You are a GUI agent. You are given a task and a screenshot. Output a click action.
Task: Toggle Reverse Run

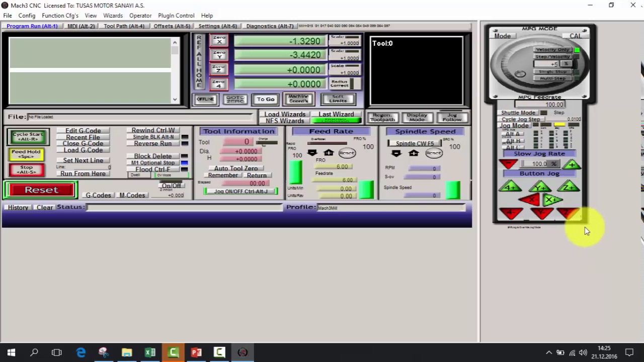pyautogui.click(x=152, y=143)
